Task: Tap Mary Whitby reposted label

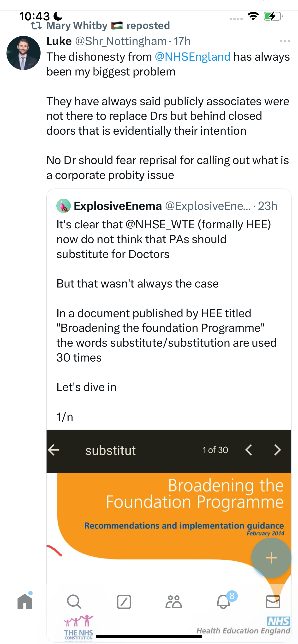Action: pyautogui.click(x=108, y=25)
